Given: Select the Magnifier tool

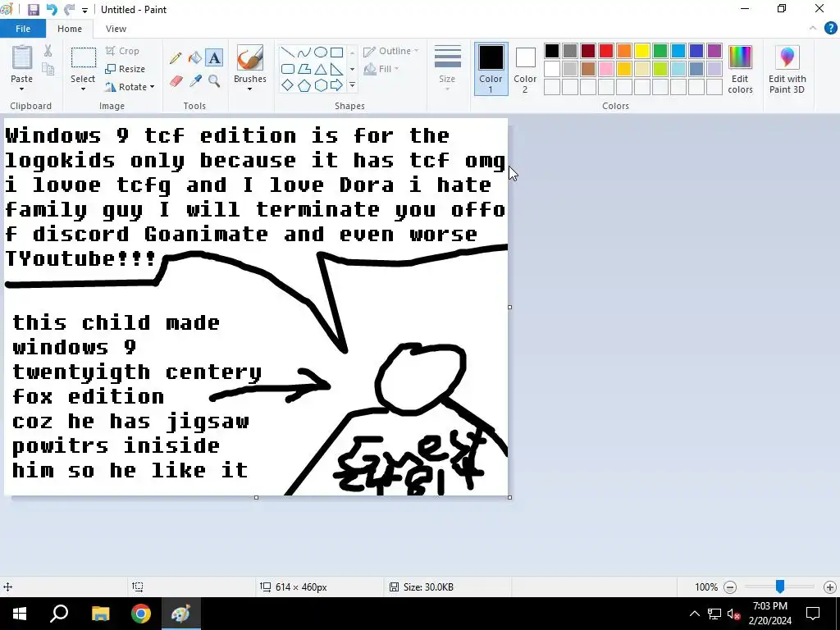Looking at the screenshot, I should [x=214, y=81].
